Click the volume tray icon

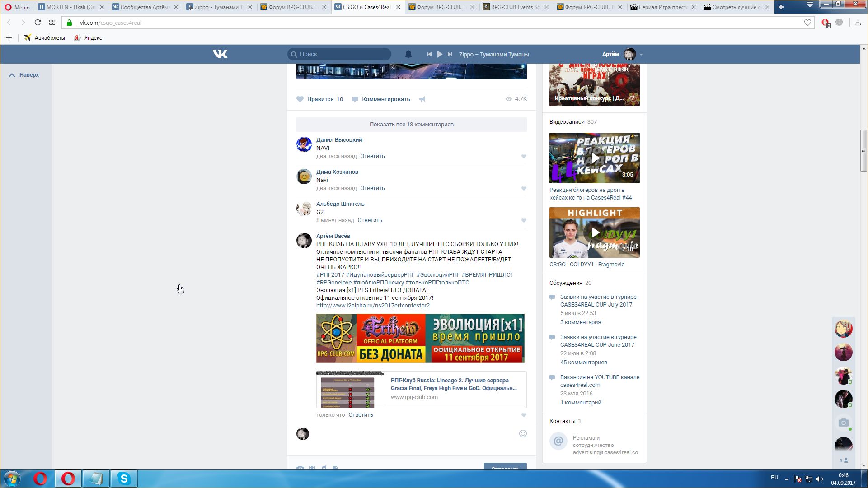coord(820,479)
